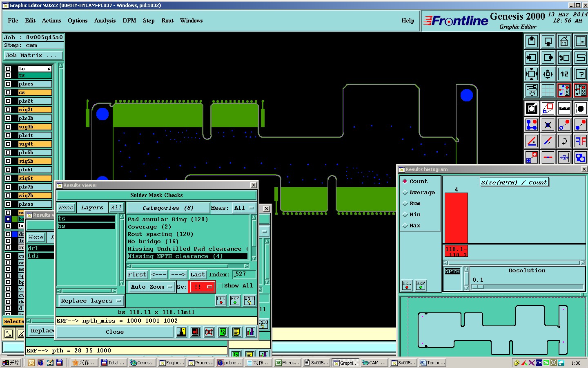The image size is (588, 368).
Task: Open the Help menu
Action: (x=408, y=20)
